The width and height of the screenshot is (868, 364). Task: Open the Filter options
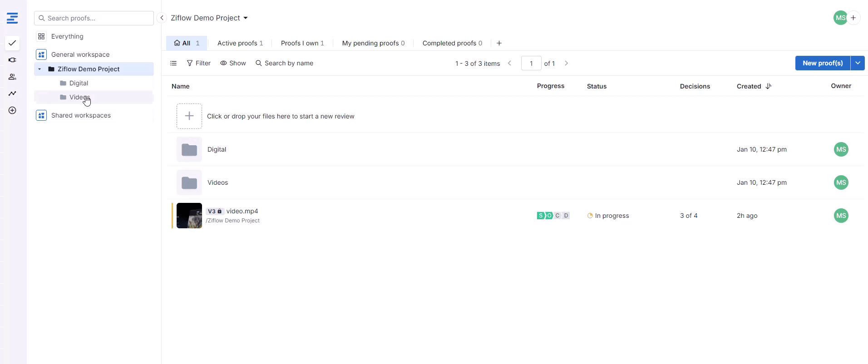(198, 63)
